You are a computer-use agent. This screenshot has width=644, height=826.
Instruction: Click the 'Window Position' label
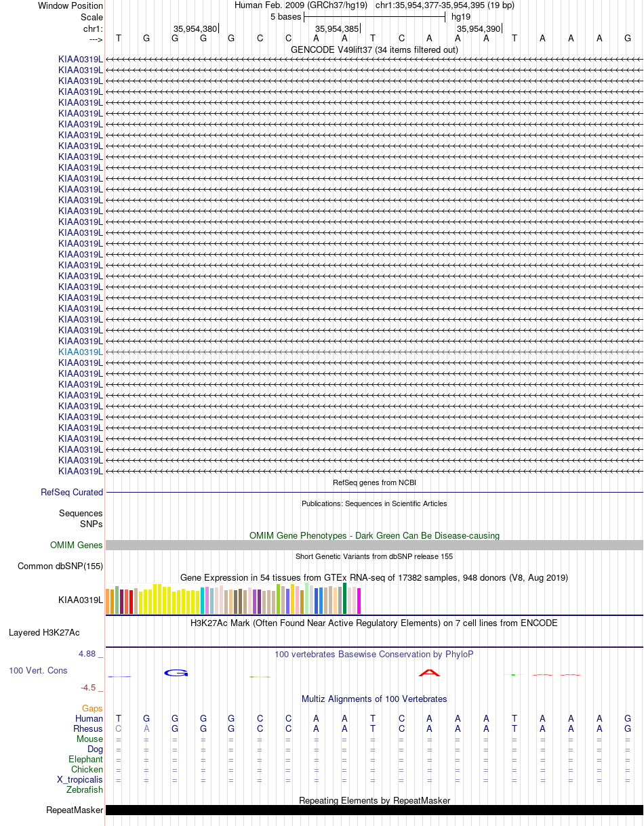tap(71, 6)
